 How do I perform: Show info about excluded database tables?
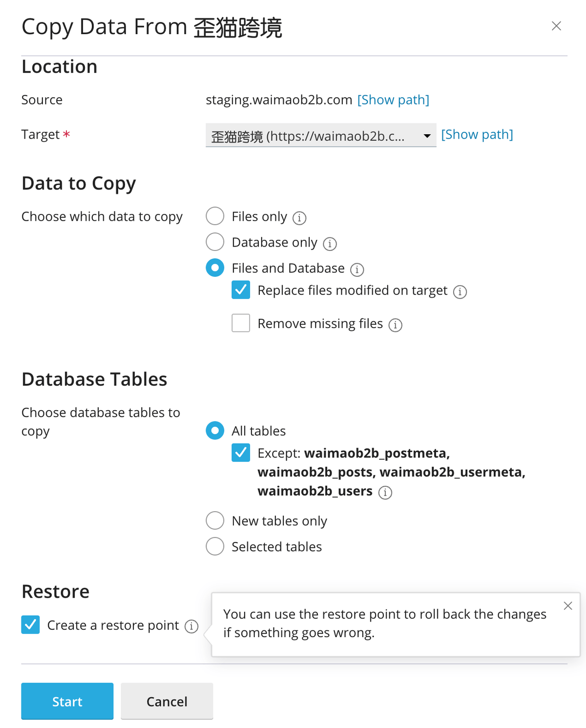coord(385,493)
